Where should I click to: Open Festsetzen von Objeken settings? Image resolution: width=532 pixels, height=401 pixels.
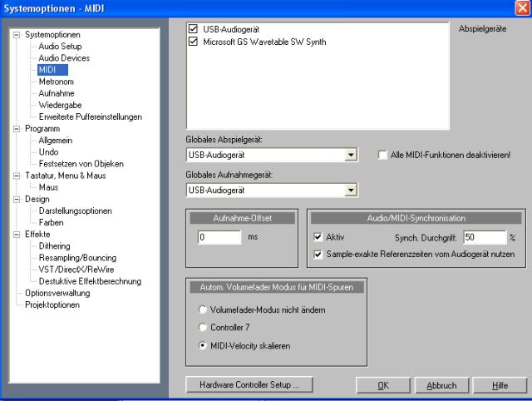(x=81, y=164)
